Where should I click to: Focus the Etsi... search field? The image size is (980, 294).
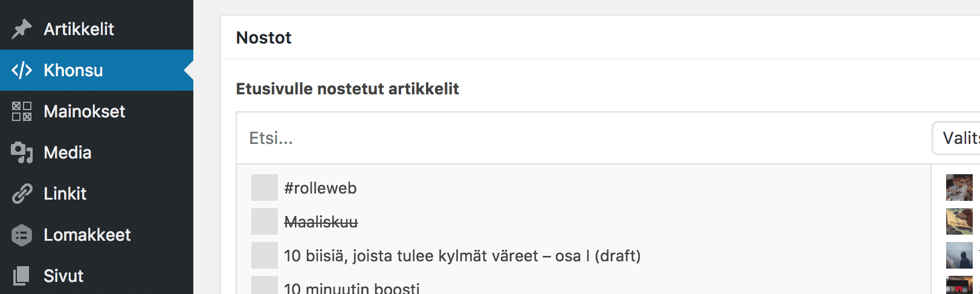click(x=584, y=138)
